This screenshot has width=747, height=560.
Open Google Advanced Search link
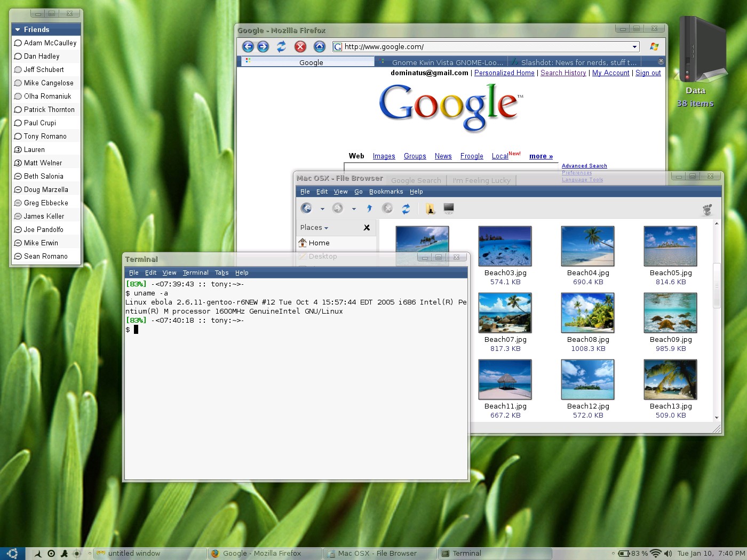(584, 166)
